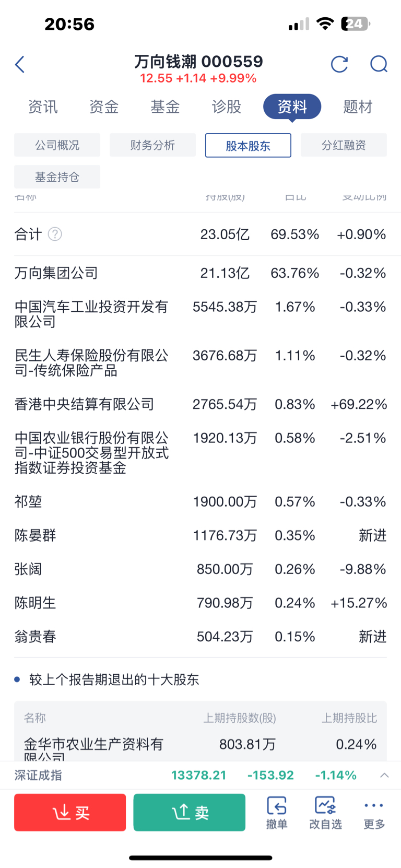Viewport: 401px width, 868px height.
Task: Open the search magnifier icon
Action: [x=379, y=64]
